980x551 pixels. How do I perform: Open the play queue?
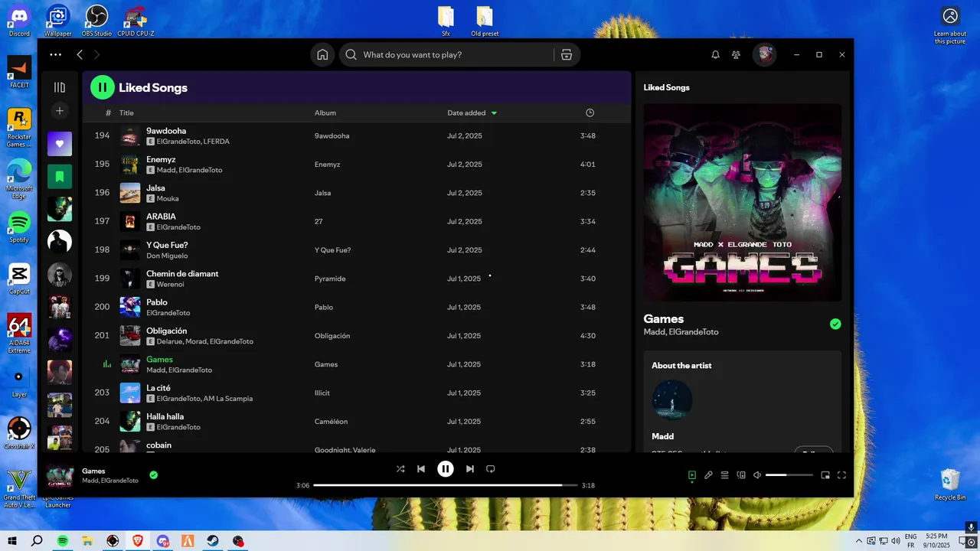[x=724, y=475]
